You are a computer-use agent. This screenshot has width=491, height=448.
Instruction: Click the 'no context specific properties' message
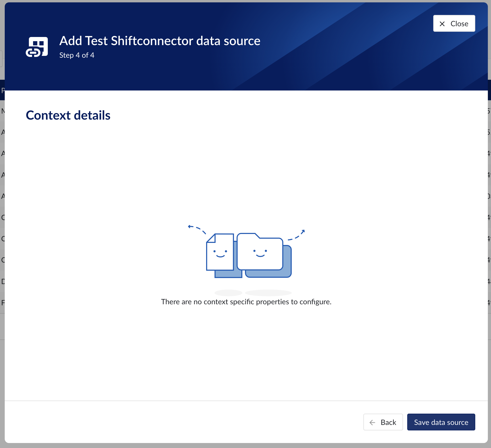tap(246, 302)
